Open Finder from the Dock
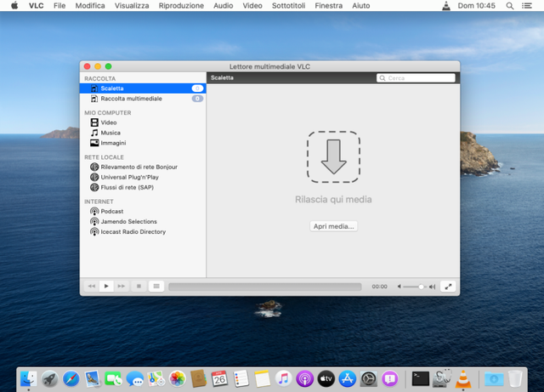 pyautogui.click(x=28, y=378)
